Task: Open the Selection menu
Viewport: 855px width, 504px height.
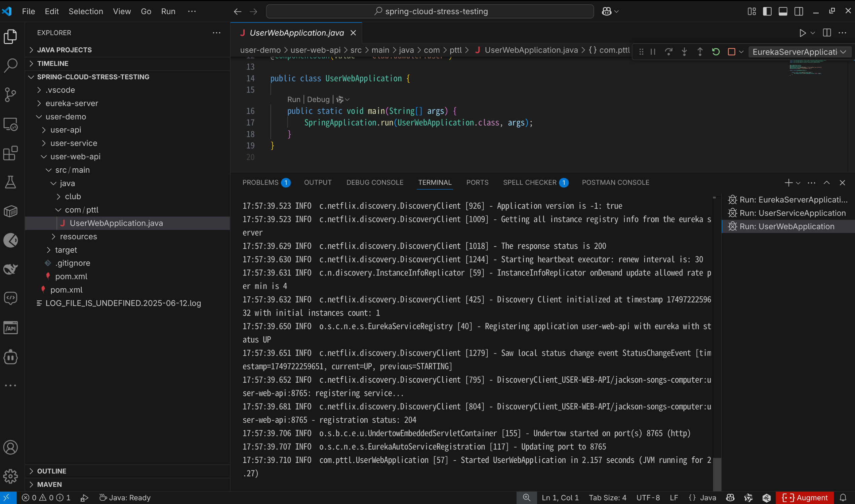Action: point(86,11)
